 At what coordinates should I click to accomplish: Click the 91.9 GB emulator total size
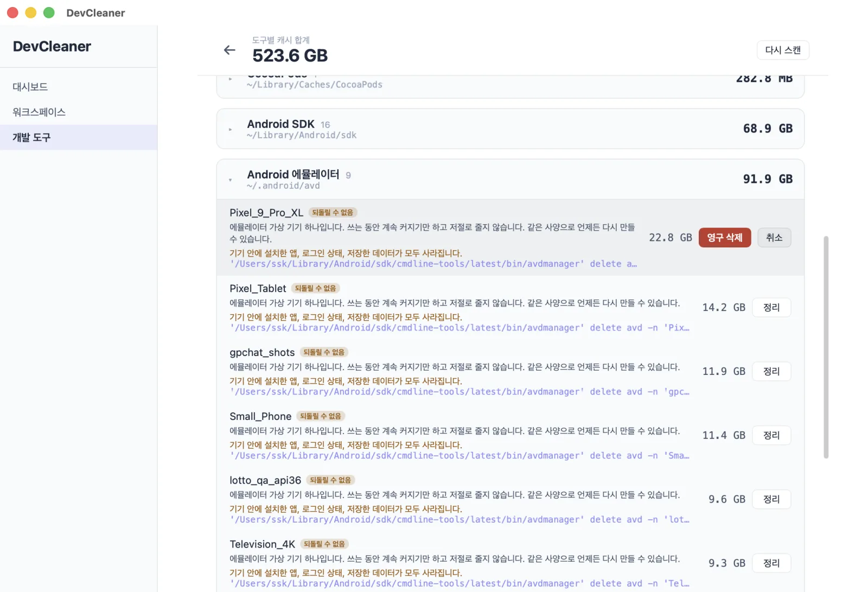pos(768,180)
